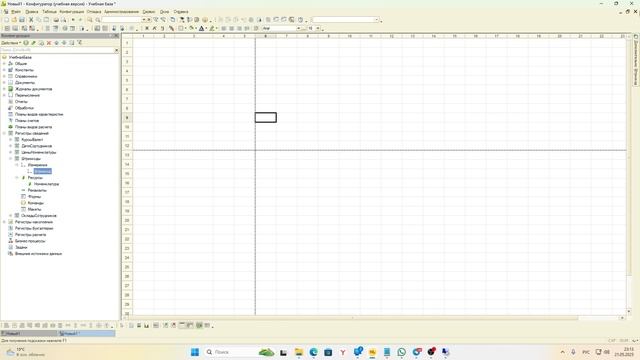Switch to the first Новый1 window tab
Viewport: 640px width, 360px height.
pos(29,334)
